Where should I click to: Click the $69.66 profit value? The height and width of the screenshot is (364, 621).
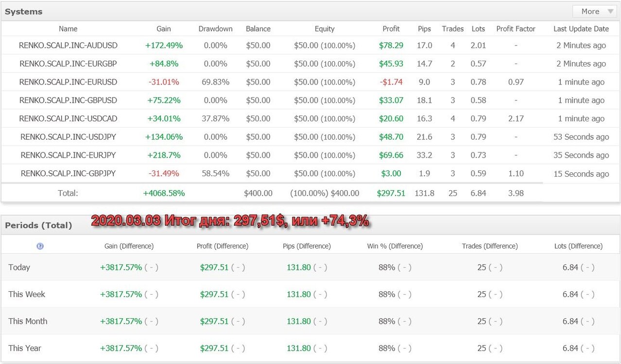(391, 155)
